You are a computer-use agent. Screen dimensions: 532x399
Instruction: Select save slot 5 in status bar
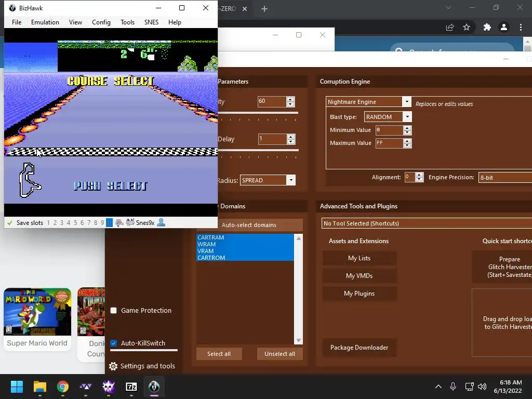[75, 223]
